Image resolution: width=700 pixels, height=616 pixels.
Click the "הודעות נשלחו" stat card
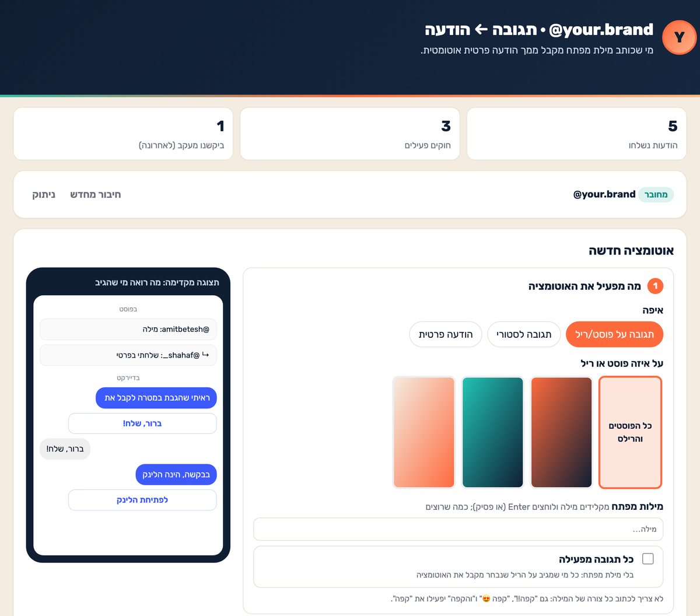[x=576, y=134]
